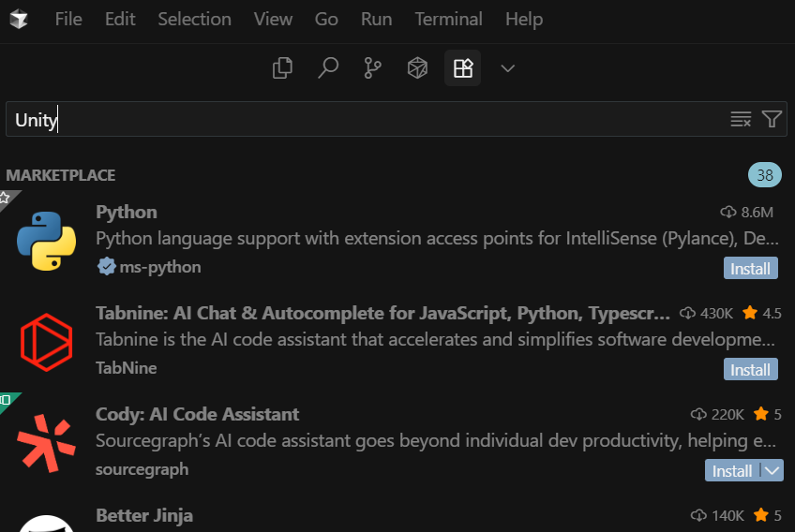
Task: Open the Explorer files view
Action: (282, 68)
